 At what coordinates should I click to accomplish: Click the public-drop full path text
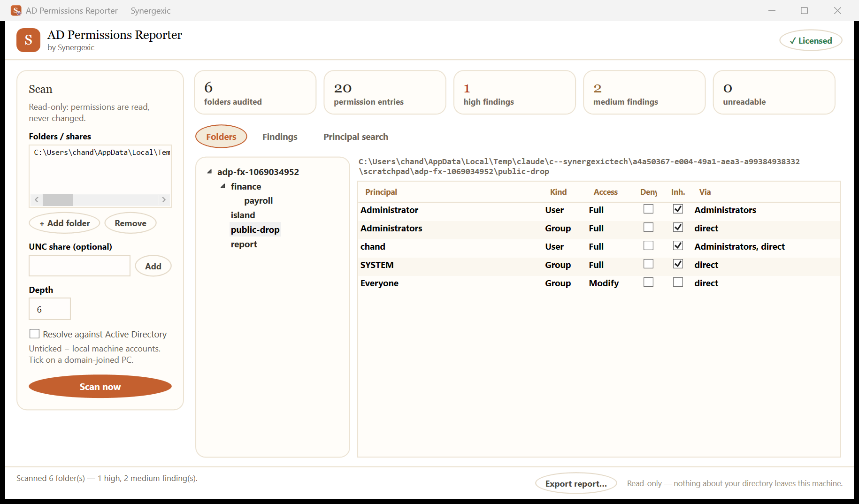[x=579, y=167]
